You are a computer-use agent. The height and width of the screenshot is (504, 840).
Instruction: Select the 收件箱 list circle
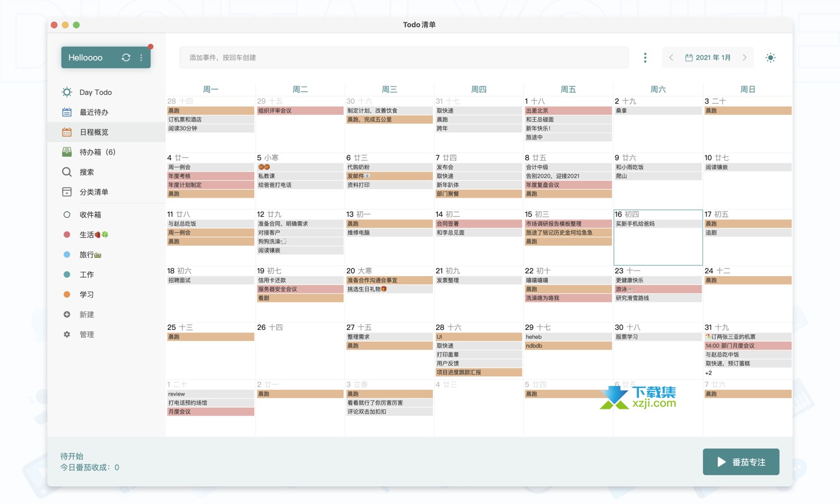[67, 214]
